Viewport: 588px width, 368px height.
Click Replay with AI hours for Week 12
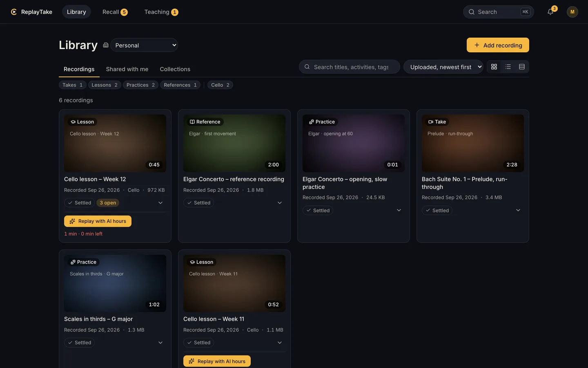(x=98, y=221)
